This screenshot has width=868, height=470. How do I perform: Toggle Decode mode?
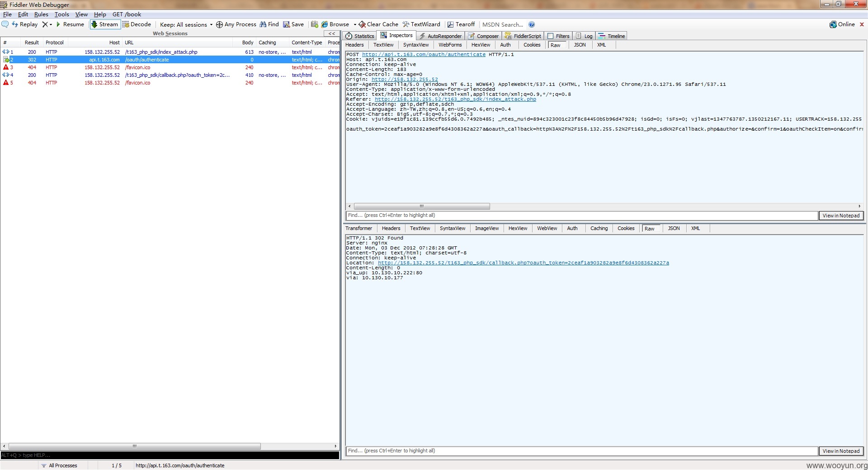[x=137, y=24]
